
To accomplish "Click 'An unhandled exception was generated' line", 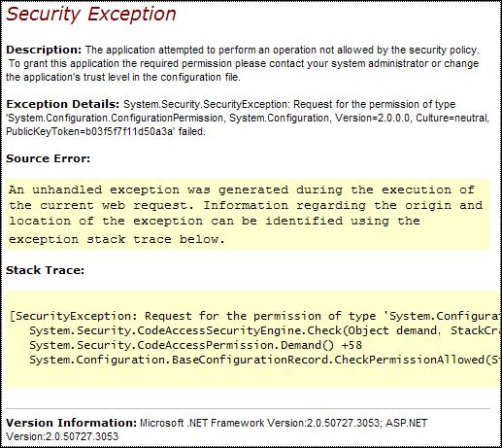I will [242, 190].
